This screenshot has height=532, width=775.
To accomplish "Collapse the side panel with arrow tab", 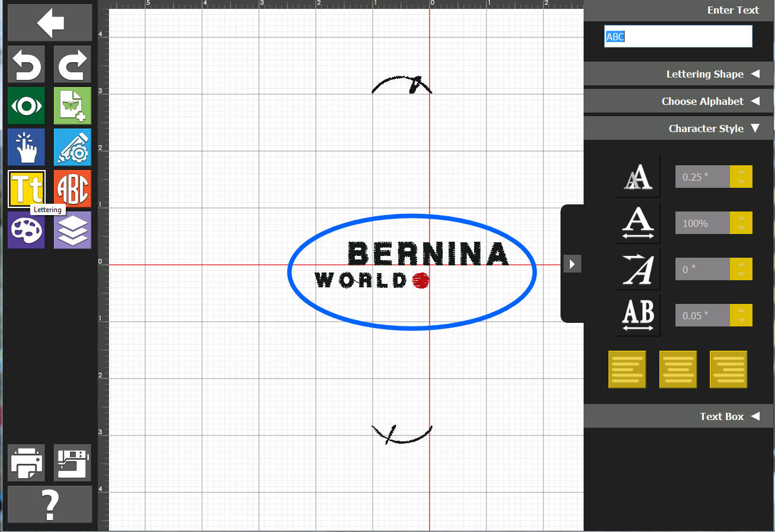I will [x=572, y=264].
